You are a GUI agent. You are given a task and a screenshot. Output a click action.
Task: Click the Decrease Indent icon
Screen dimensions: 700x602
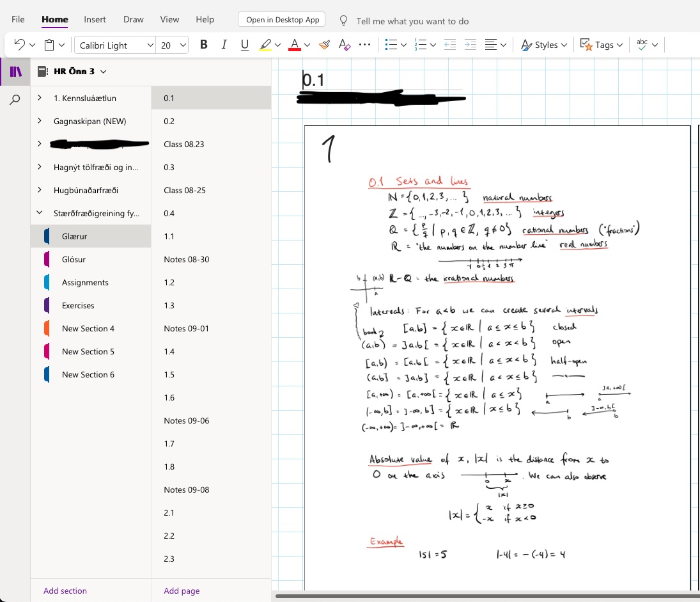(x=449, y=45)
